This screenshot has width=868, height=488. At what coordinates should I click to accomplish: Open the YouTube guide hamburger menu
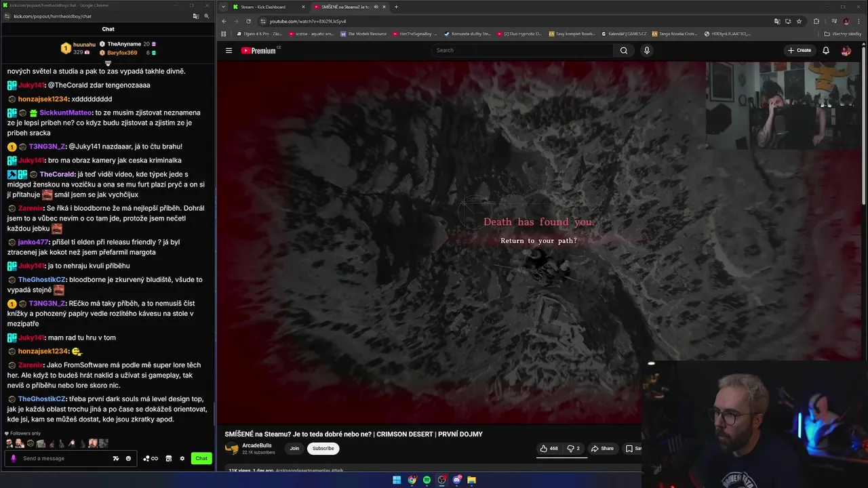[229, 50]
